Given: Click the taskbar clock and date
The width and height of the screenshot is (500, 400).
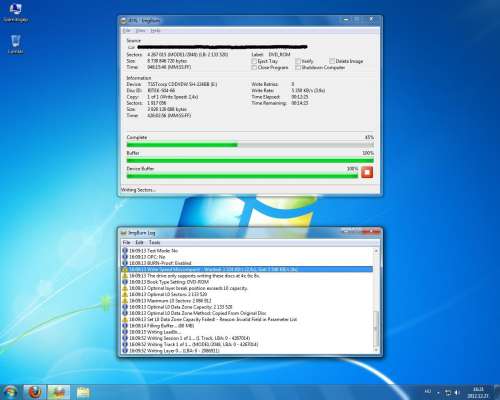Looking at the screenshot, I should pyautogui.click(x=478, y=392).
